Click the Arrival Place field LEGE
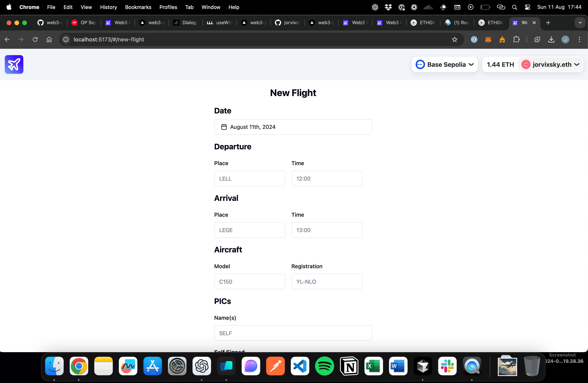The width and height of the screenshot is (588, 383). [250, 230]
